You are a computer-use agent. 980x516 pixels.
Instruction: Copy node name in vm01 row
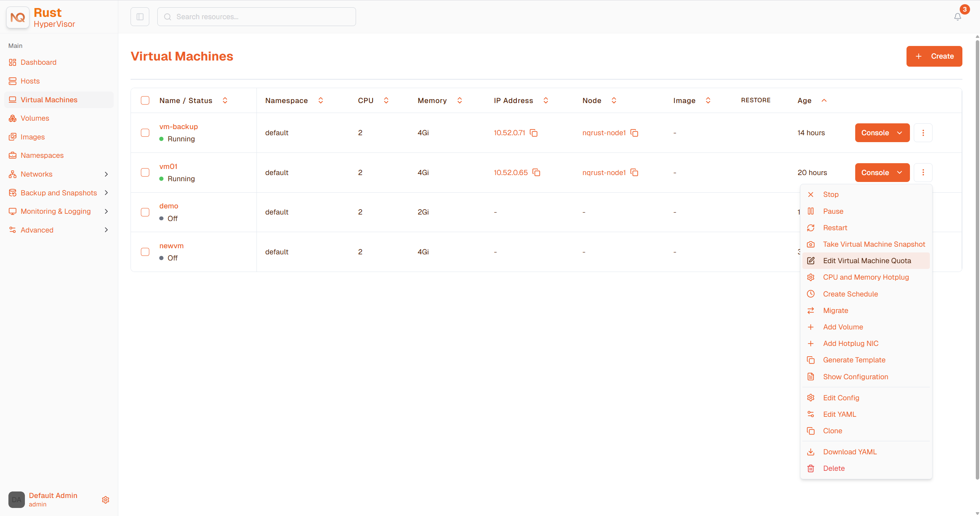[634, 173]
